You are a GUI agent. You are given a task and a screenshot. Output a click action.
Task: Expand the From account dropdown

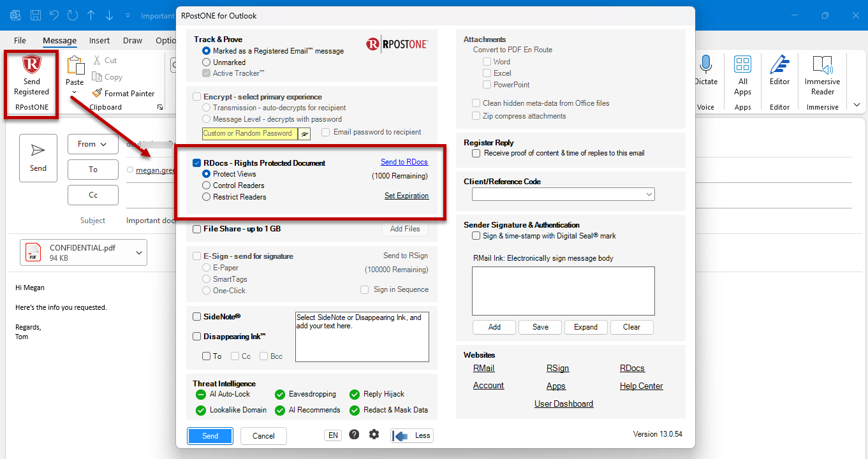click(x=93, y=144)
